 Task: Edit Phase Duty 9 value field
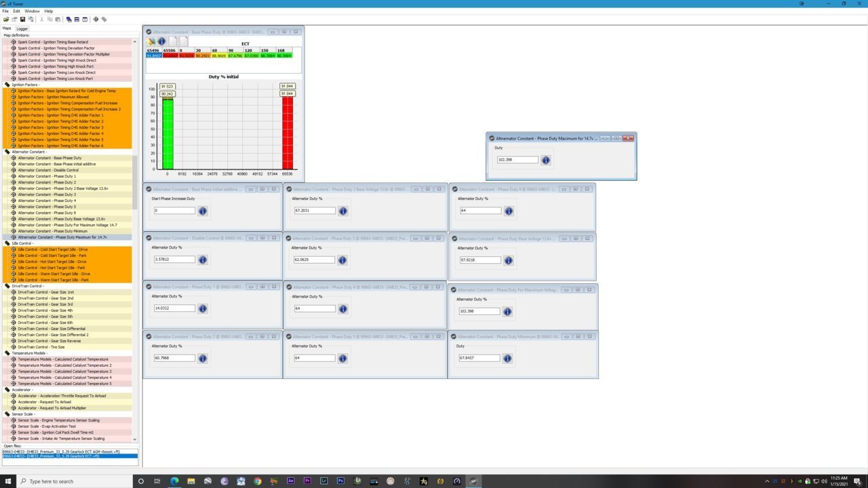point(480,211)
